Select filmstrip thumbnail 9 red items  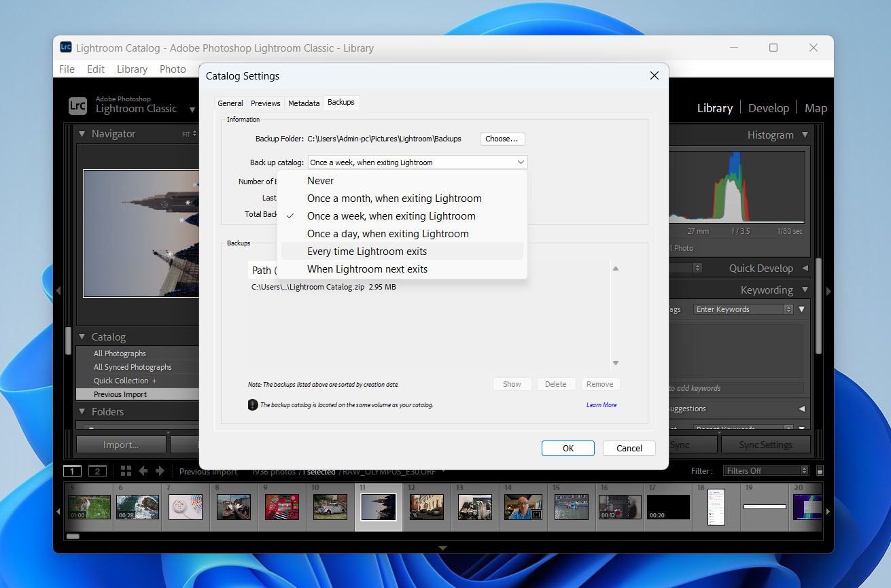[281, 507]
